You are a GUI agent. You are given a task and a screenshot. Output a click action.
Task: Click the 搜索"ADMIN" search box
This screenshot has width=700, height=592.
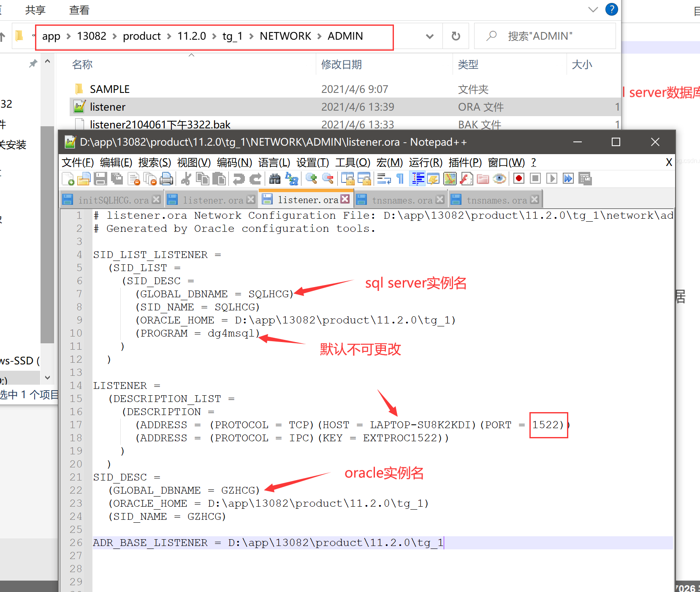tap(545, 36)
